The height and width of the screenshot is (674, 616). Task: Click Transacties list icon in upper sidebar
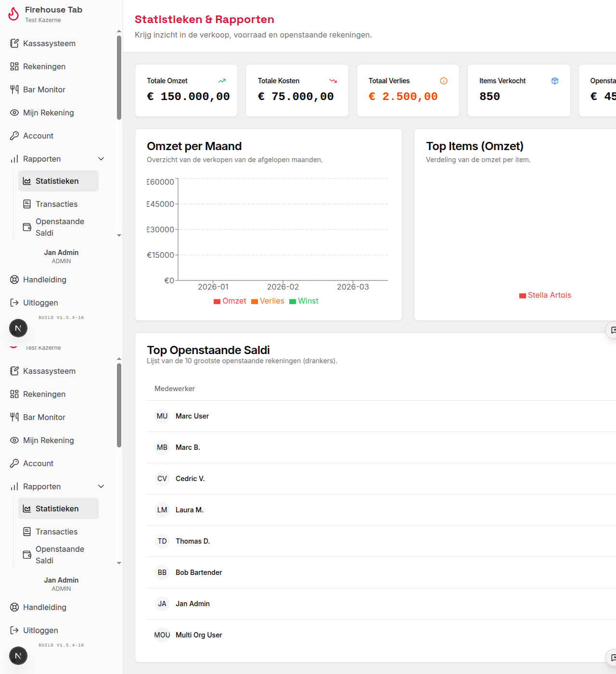[27, 204]
